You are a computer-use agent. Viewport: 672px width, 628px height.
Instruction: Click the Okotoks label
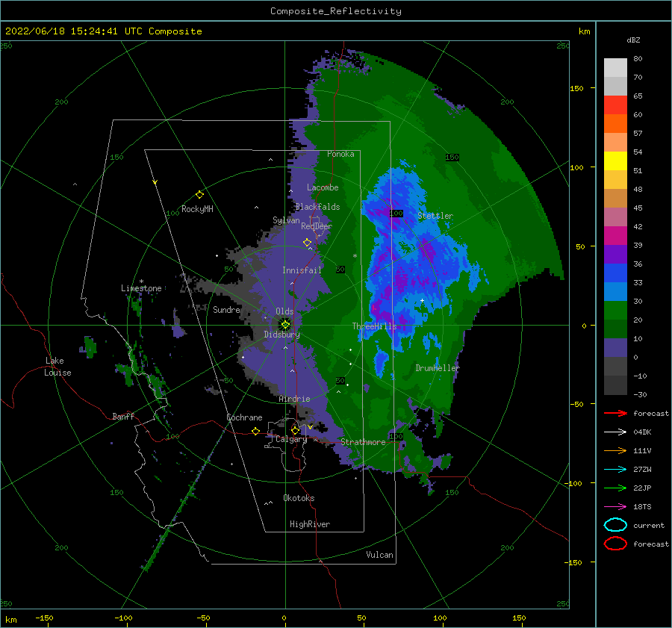[x=299, y=498]
